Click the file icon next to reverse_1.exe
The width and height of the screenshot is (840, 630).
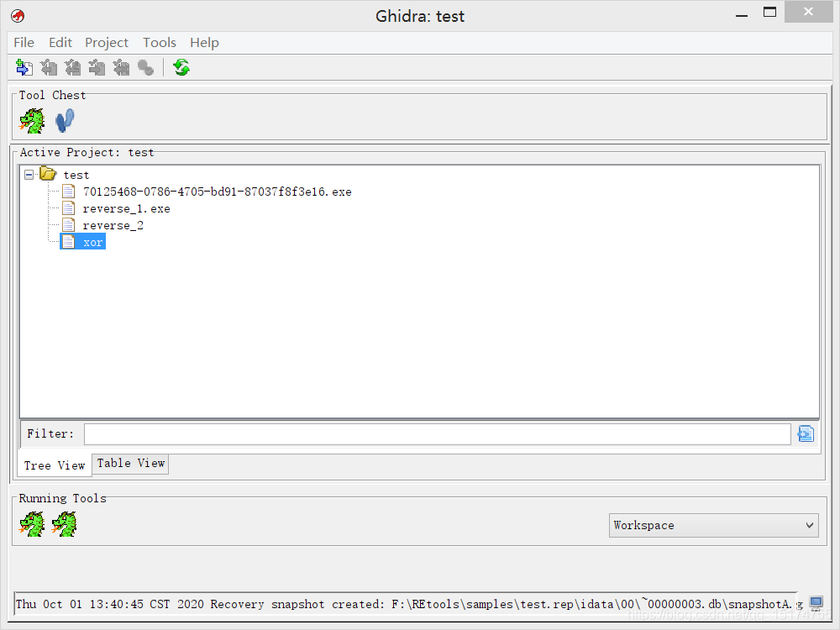69,208
